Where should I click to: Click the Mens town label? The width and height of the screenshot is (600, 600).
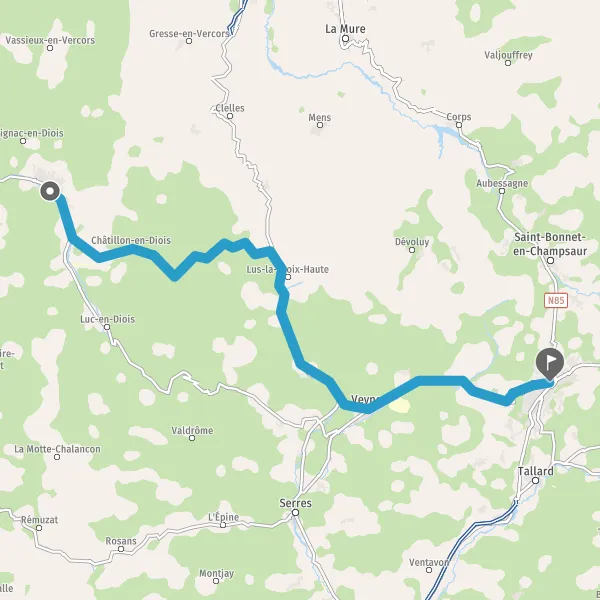[320, 117]
